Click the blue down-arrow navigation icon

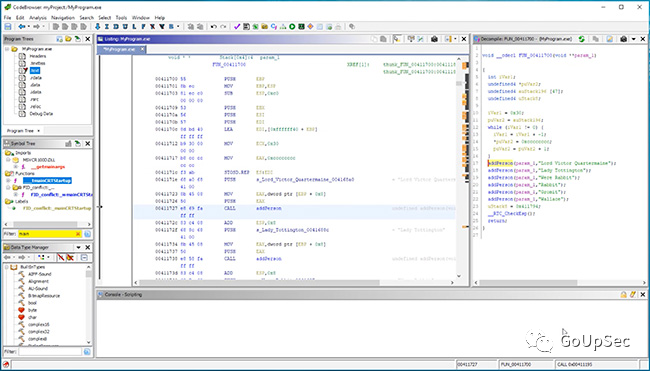(97, 27)
